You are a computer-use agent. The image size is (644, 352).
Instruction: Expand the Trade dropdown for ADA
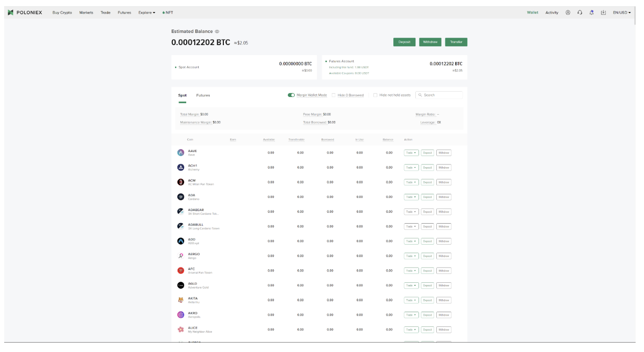coord(411,197)
